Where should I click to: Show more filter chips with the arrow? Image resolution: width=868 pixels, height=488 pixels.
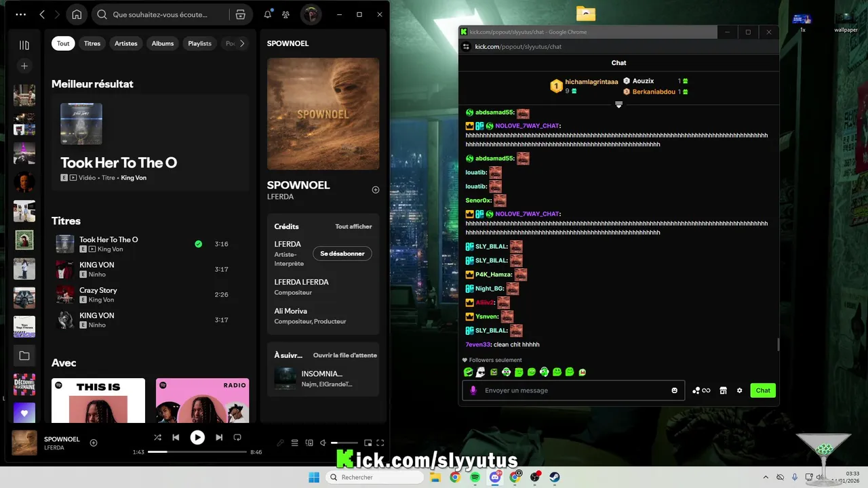tap(242, 43)
